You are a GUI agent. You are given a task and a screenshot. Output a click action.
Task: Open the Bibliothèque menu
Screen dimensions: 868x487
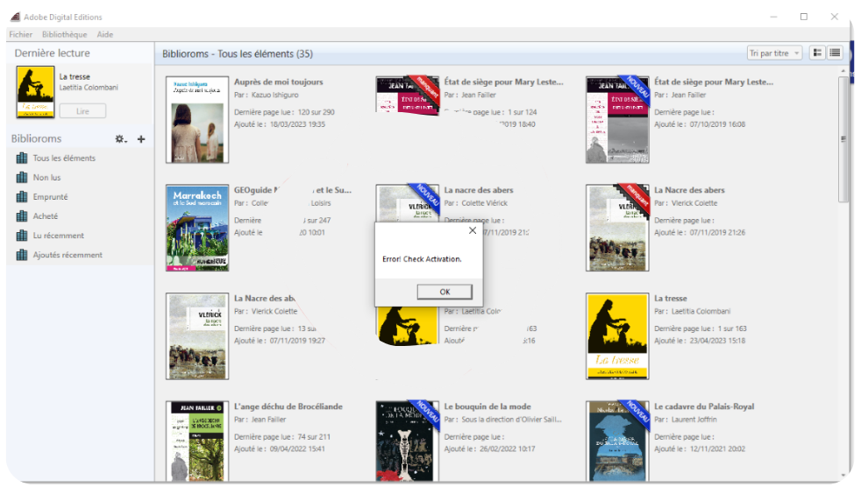pyautogui.click(x=64, y=34)
